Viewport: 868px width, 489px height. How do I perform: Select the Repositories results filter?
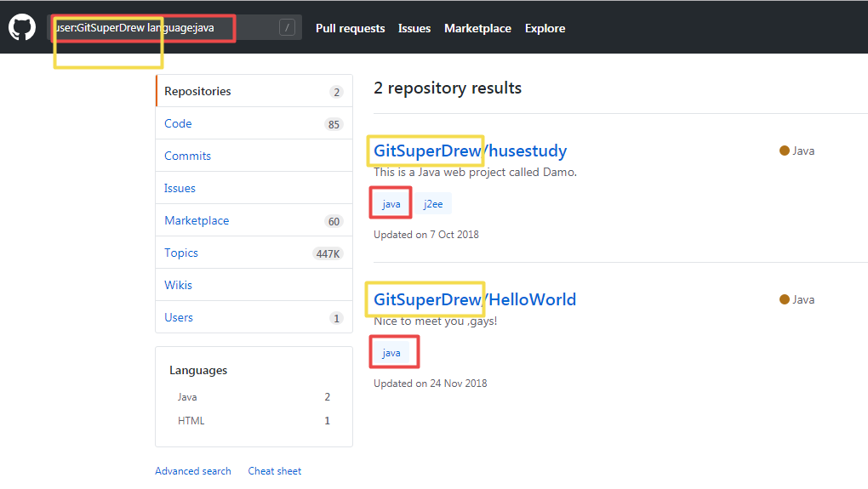click(x=254, y=91)
